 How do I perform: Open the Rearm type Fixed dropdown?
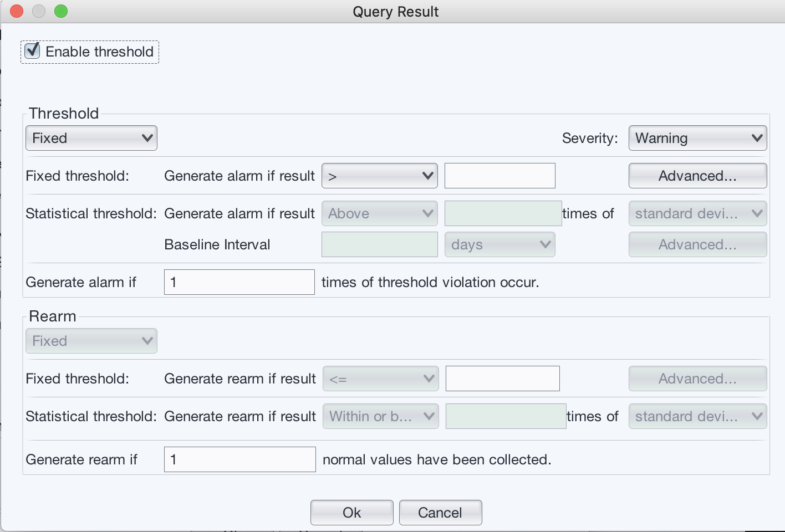[x=91, y=341]
